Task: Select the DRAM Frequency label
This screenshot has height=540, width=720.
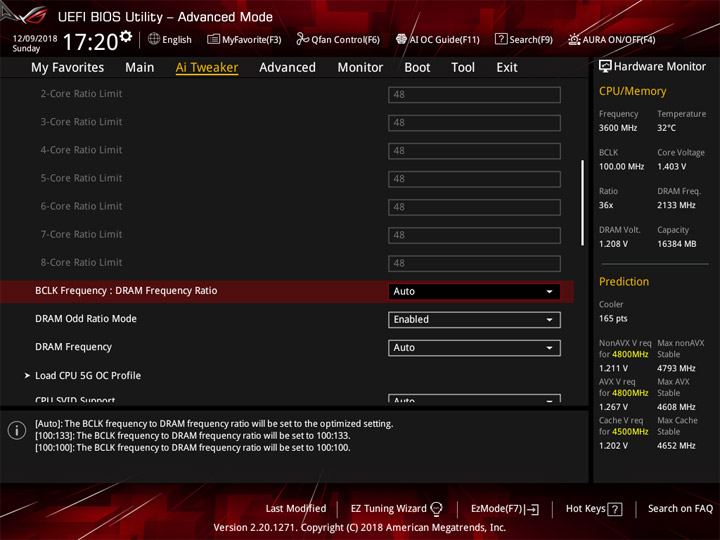Action: tap(73, 347)
